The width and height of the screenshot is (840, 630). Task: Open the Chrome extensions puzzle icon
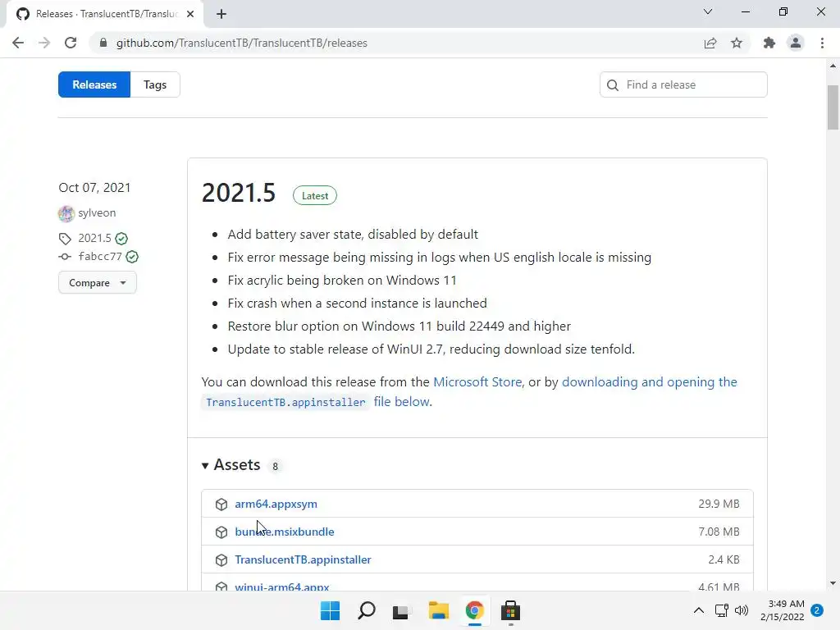click(769, 43)
